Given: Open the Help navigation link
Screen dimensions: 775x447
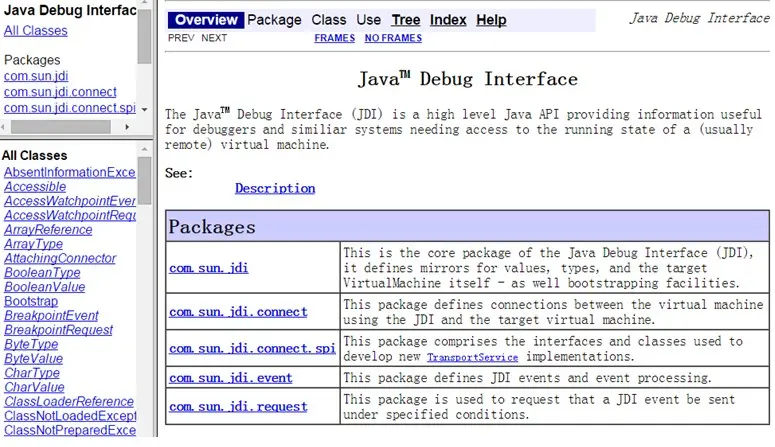Looking at the screenshot, I should (491, 20).
